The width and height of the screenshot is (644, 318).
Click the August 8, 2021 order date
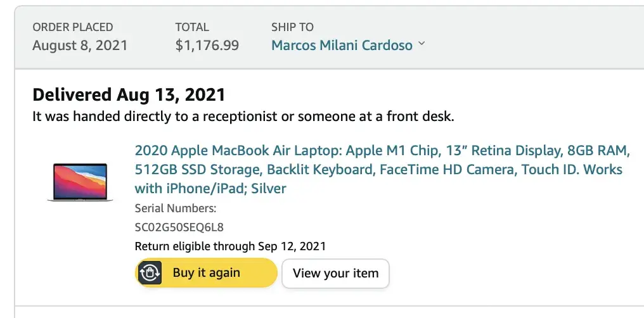point(80,46)
